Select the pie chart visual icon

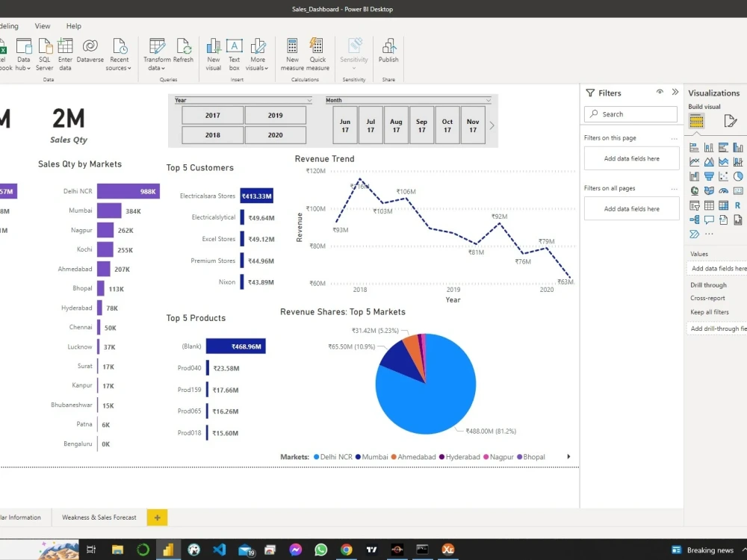tap(738, 175)
